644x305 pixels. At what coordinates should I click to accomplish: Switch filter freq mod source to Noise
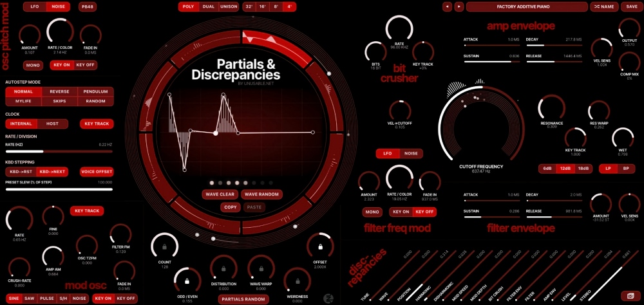[411, 154]
